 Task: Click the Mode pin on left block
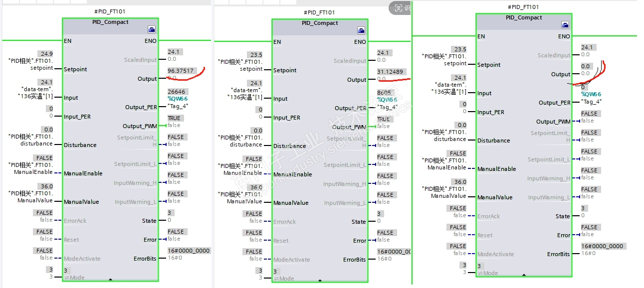74,278
